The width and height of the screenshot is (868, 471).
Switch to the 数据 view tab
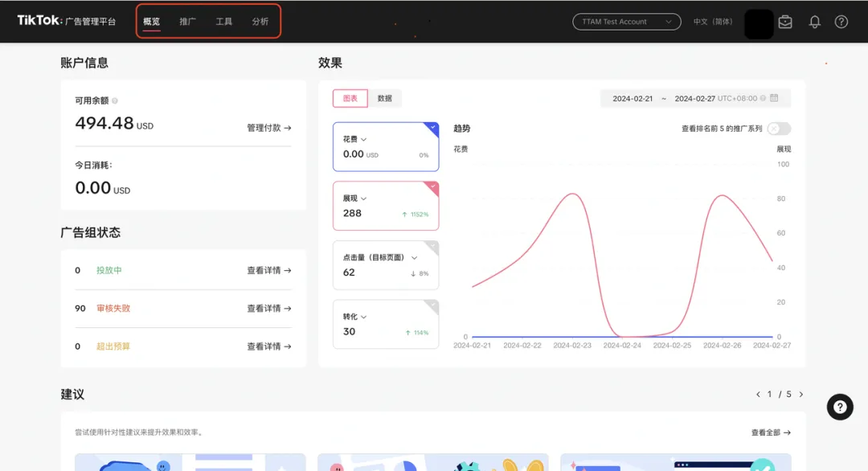(386, 97)
